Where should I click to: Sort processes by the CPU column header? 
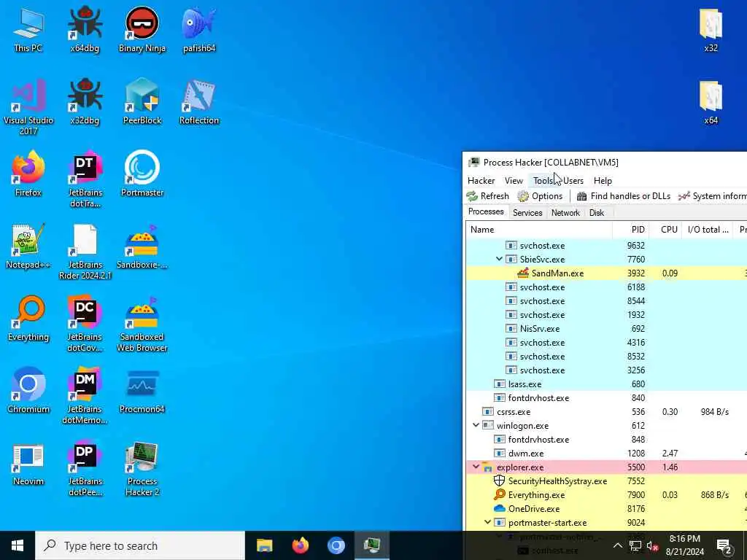(666, 230)
